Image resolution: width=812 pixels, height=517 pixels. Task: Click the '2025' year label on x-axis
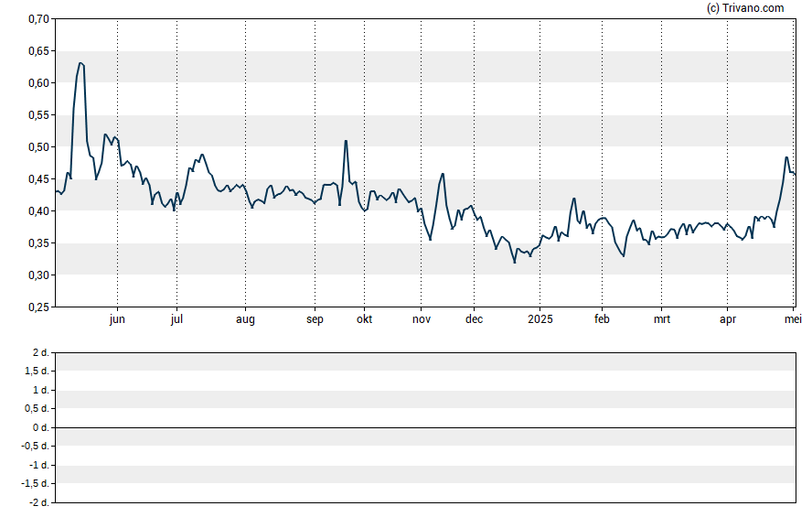[x=540, y=319]
